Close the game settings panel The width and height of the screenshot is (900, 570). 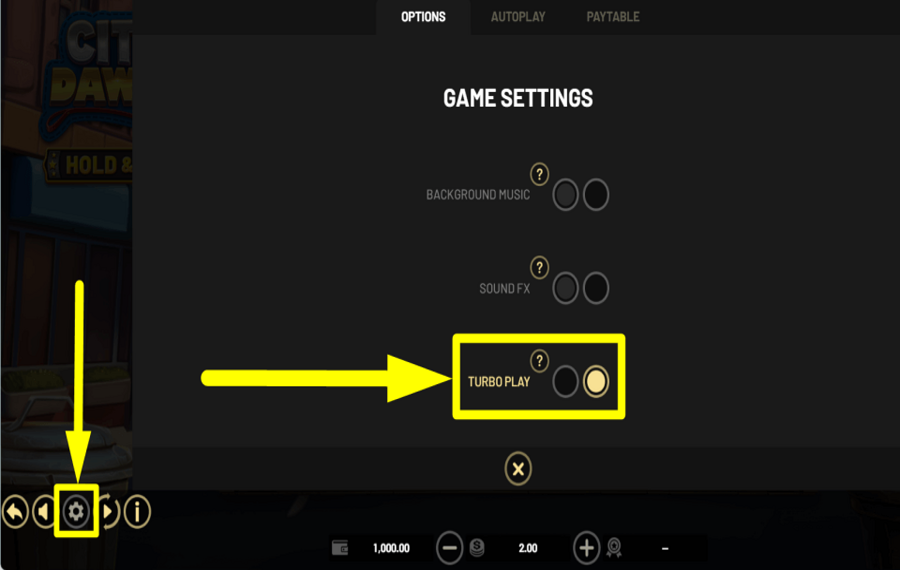(518, 469)
